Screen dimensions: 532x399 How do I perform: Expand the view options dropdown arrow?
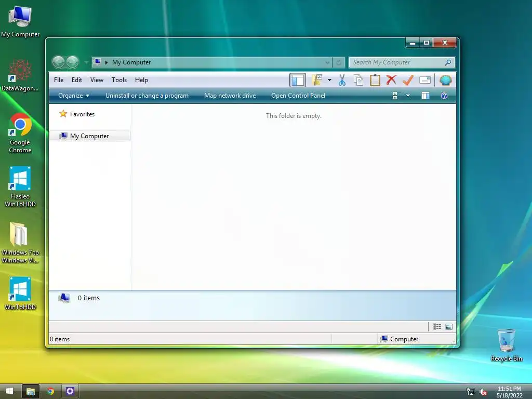pyautogui.click(x=408, y=96)
